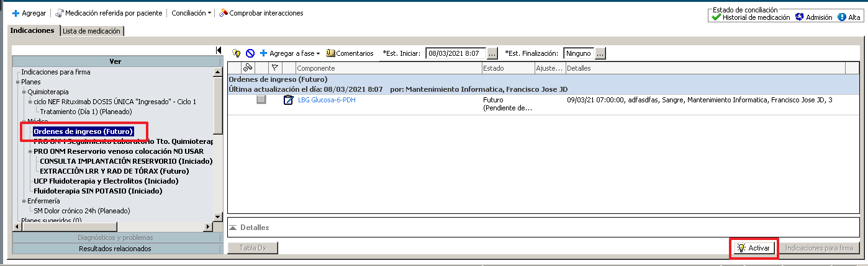Open the LBG Glucosa-6-PDH order link
The width and height of the screenshot is (868, 266).
coord(327,100)
